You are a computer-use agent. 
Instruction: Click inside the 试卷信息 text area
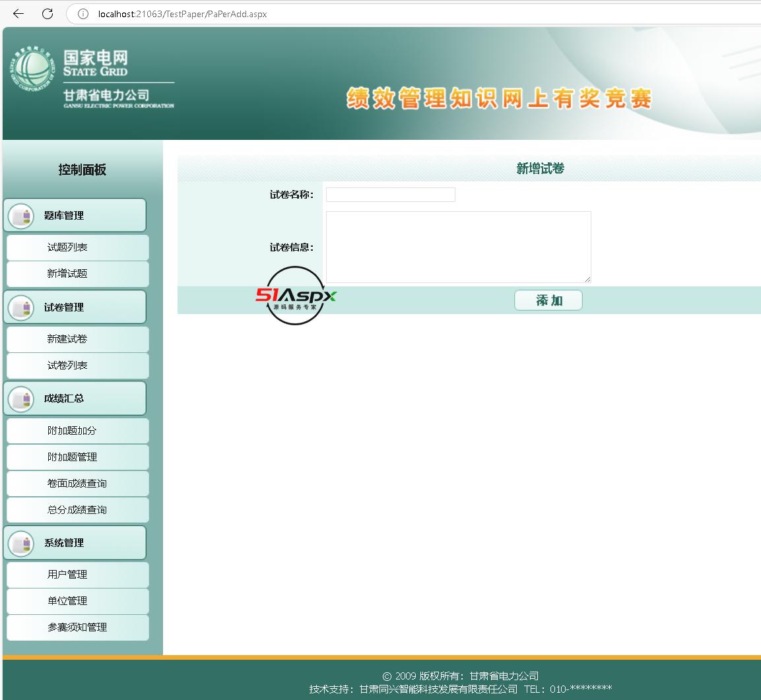(x=458, y=247)
